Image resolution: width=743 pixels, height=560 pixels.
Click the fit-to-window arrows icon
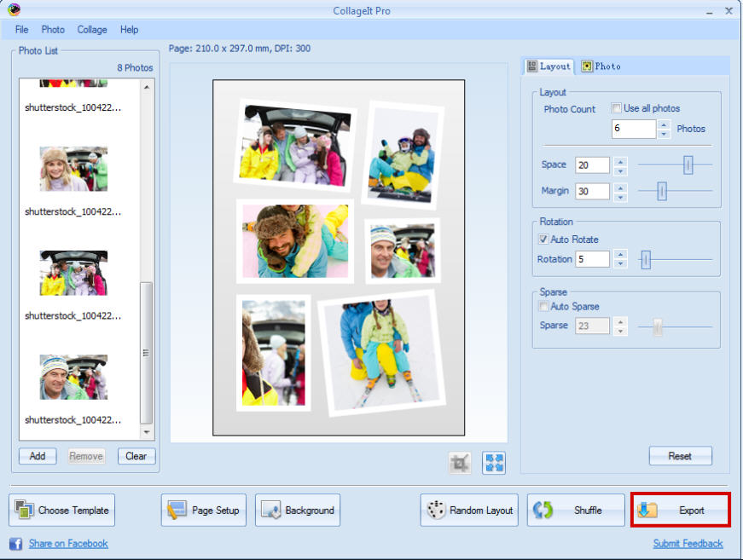(x=494, y=463)
